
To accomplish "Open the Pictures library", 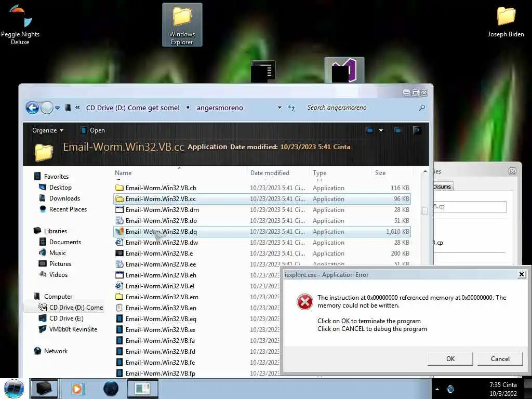I will pos(55,263).
